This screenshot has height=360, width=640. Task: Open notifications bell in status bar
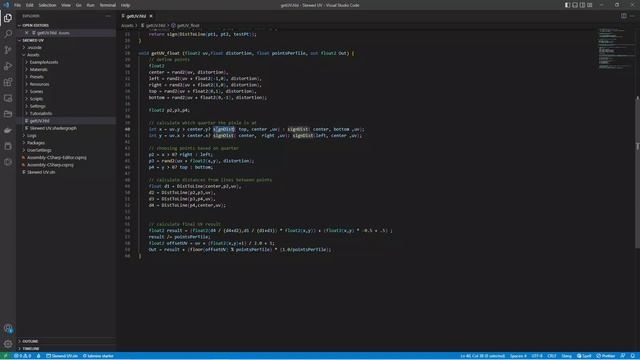pos(633,356)
